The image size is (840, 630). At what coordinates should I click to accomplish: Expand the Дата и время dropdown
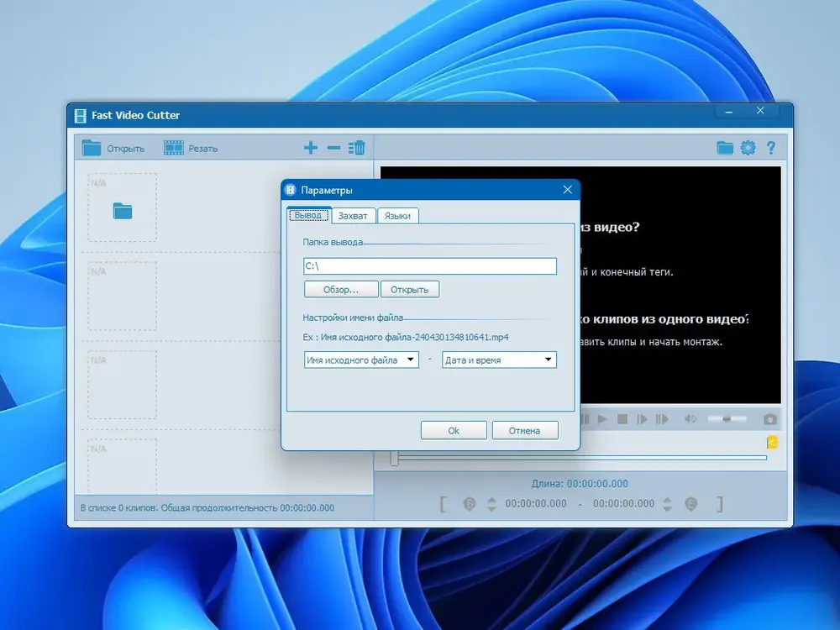point(499,360)
